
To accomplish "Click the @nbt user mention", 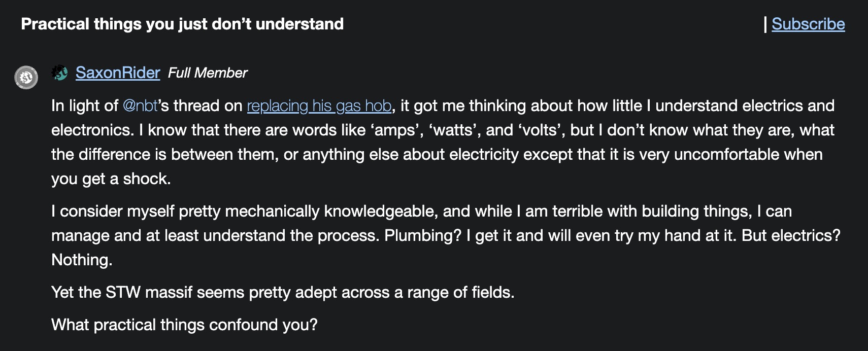I will tap(140, 106).
